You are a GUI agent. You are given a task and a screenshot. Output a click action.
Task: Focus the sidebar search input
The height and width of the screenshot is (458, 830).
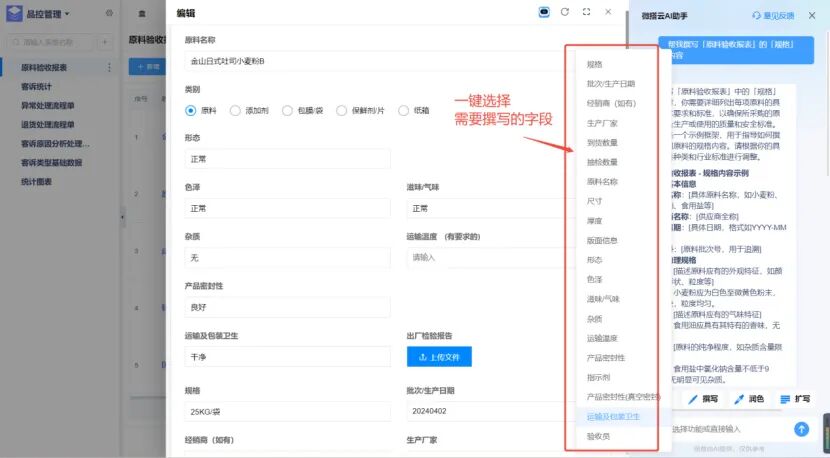tap(51, 42)
